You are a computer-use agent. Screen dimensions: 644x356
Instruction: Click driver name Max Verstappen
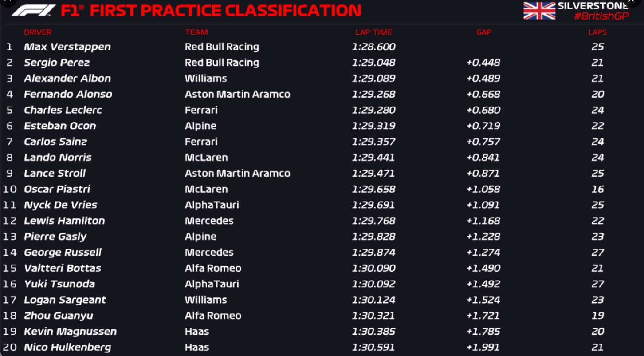[x=67, y=47]
